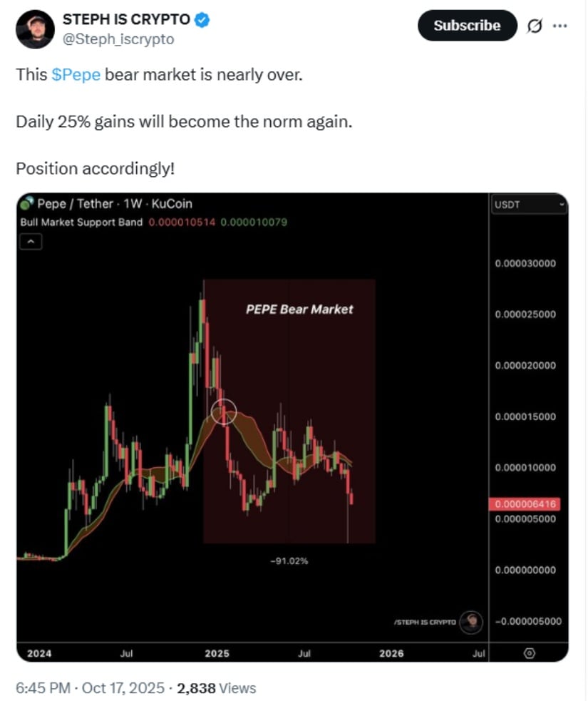The width and height of the screenshot is (588, 701).
Task: Open the $Pepe cashtag link
Action: [x=76, y=75]
